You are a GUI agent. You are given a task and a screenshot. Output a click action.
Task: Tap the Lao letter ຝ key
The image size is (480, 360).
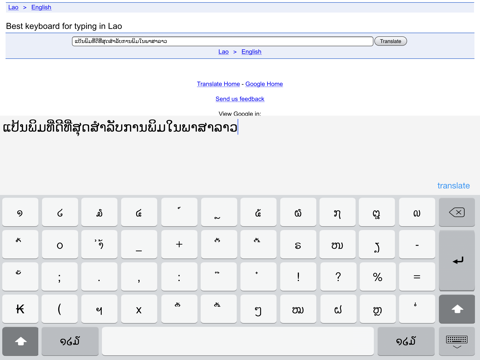(337, 309)
